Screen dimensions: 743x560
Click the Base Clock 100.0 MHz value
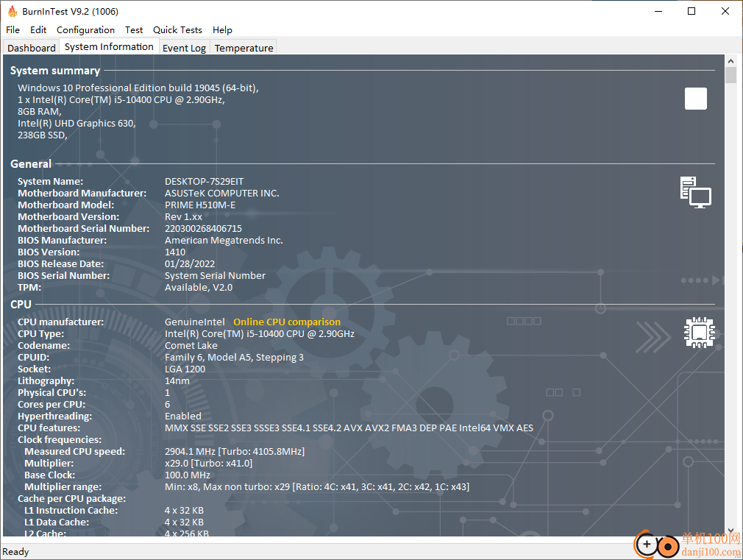[187, 475]
